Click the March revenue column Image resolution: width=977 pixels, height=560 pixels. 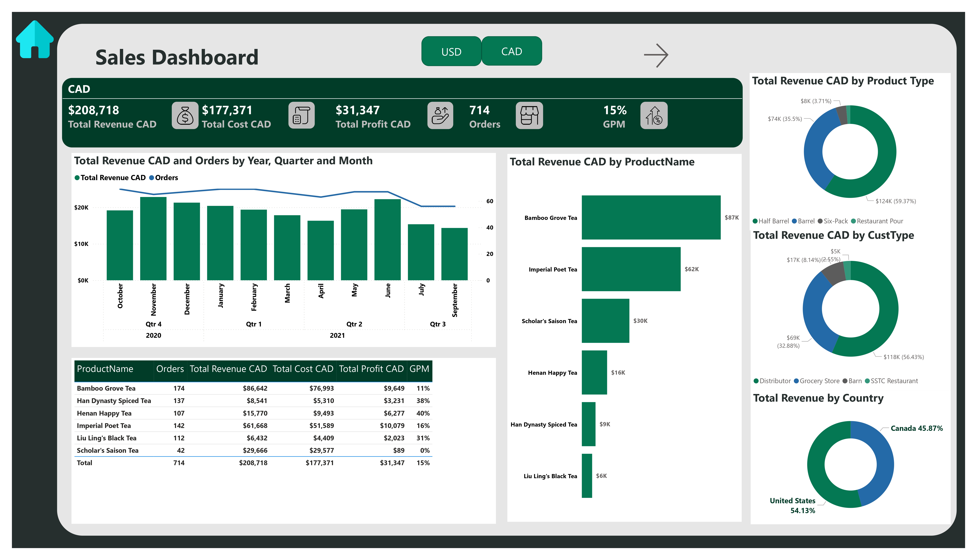coord(287,248)
